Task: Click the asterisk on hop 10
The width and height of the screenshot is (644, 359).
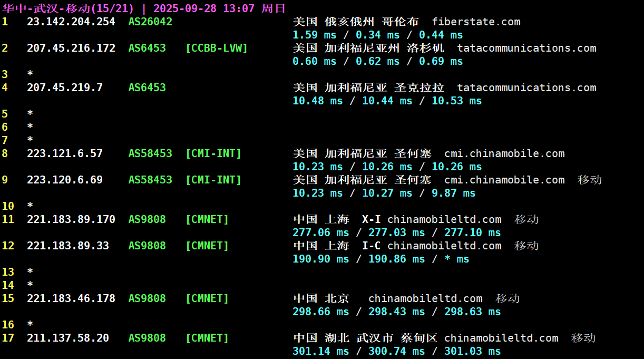Action: click(30, 206)
